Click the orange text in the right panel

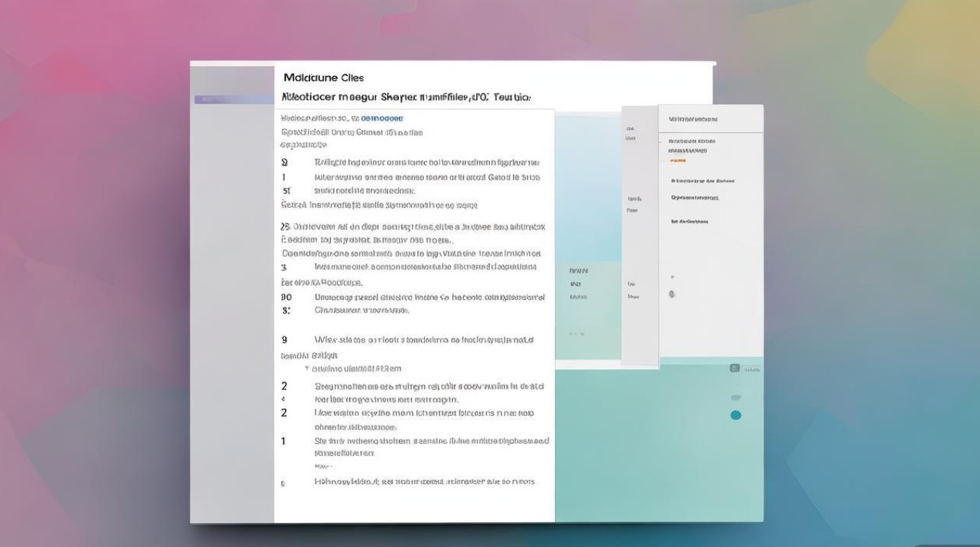[677, 159]
